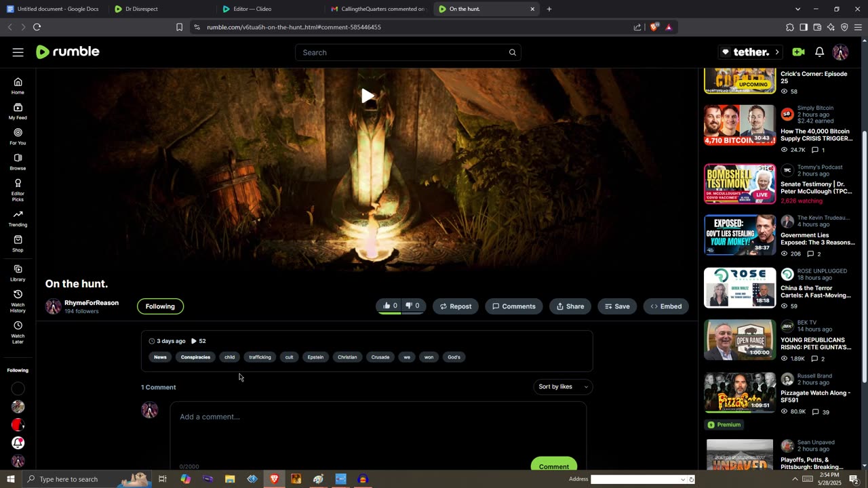Image resolution: width=868 pixels, height=488 pixels.
Task: Open My Feed in the sidebar
Action: [18, 111]
